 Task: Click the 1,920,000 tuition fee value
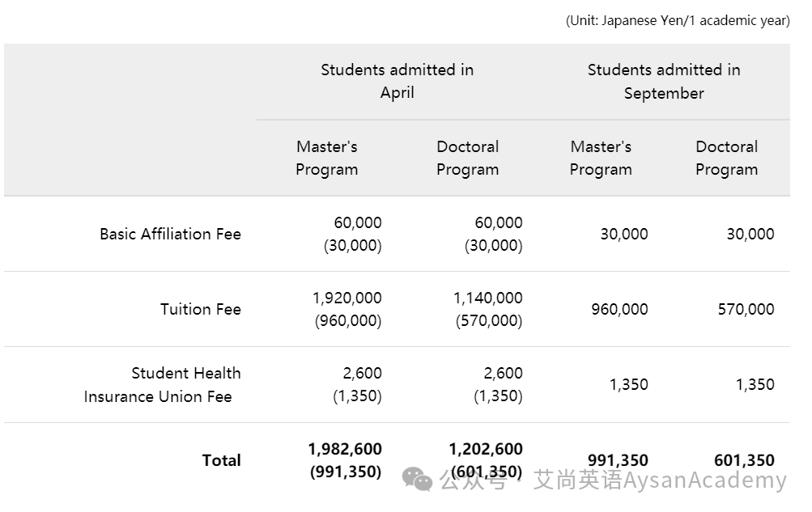point(347,298)
